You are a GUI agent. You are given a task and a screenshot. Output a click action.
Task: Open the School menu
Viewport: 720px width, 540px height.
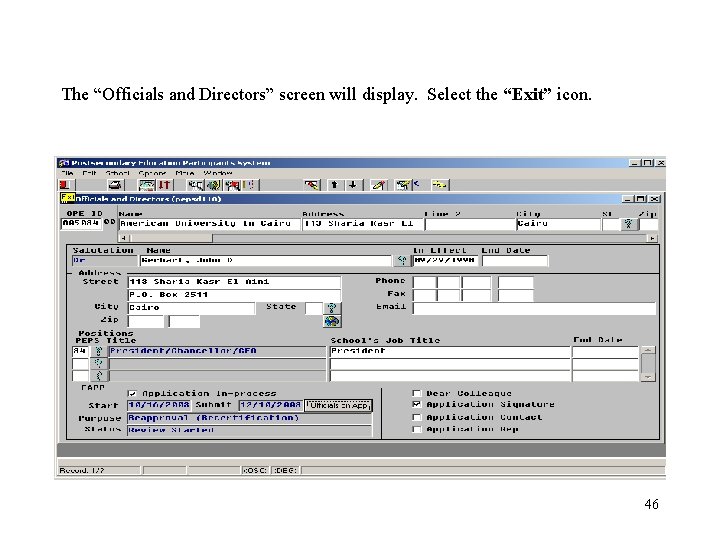tap(117, 173)
